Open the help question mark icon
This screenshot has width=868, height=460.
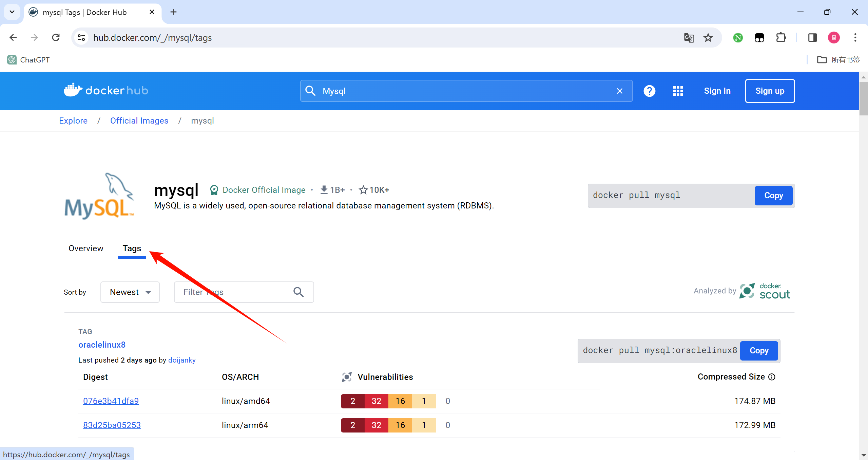pos(649,91)
